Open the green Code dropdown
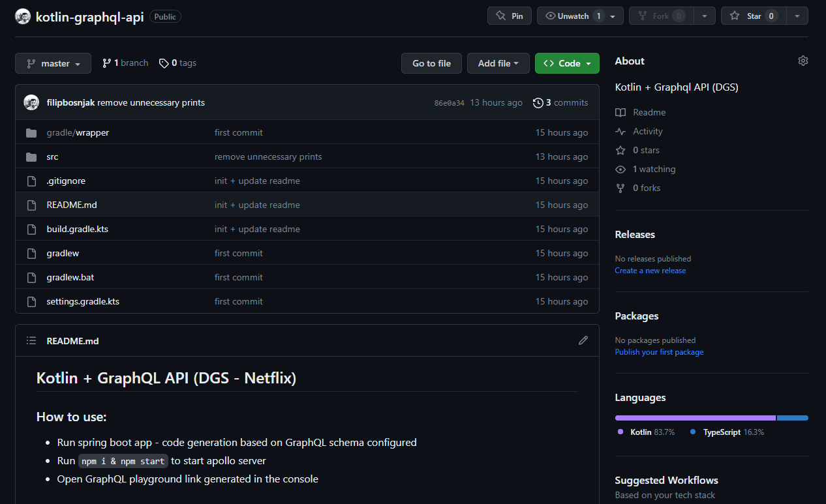This screenshot has width=826, height=504. [x=567, y=63]
